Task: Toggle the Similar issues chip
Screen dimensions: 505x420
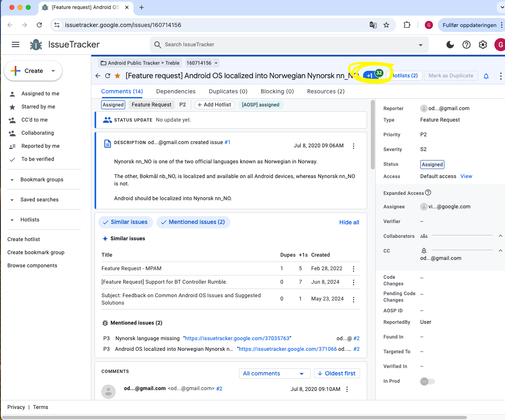Action: pyautogui.click(x=126, y=222)
